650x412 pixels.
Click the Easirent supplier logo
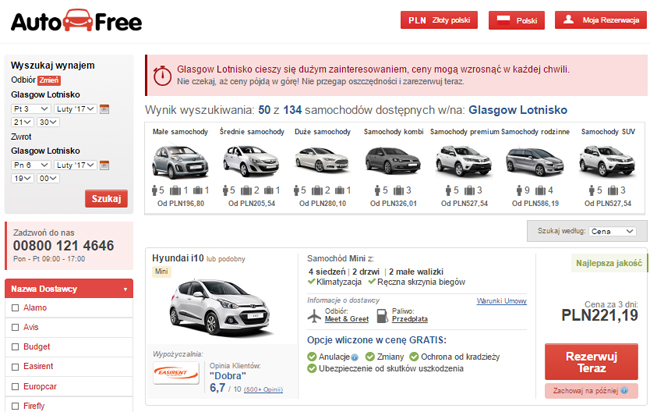(176, 373)
